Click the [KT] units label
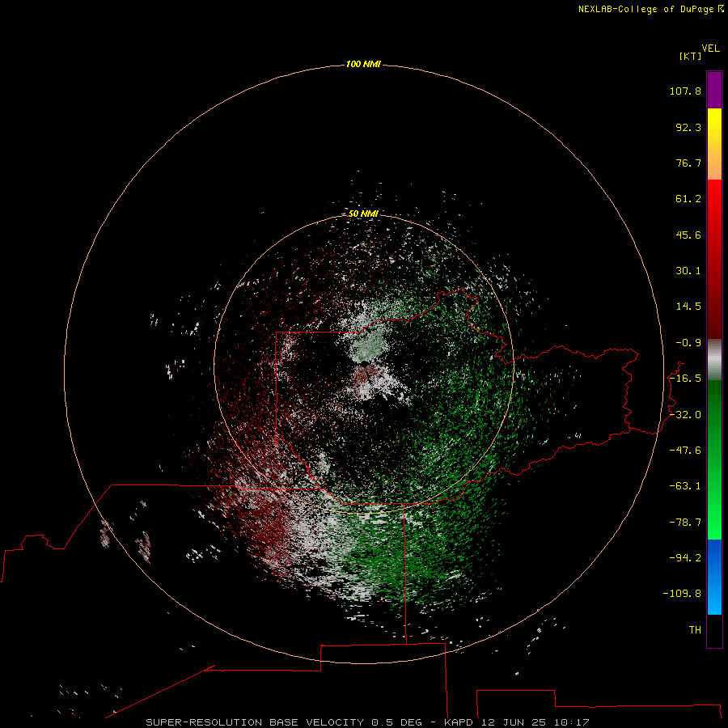This screenshot has width=728, height=728. coord(691,56)
